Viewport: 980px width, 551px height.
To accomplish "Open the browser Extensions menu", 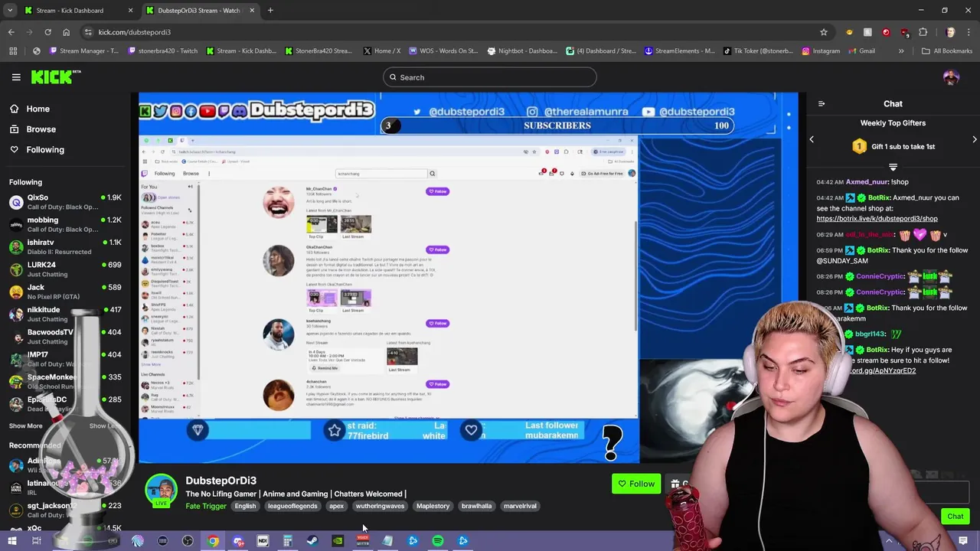I will (x=923, y=32).
